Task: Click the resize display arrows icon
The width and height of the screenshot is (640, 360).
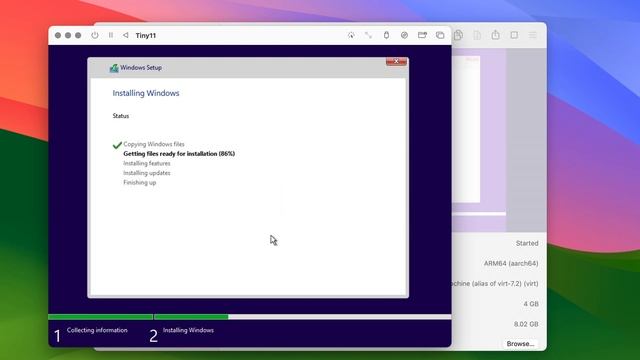Action: click(369, 35)
